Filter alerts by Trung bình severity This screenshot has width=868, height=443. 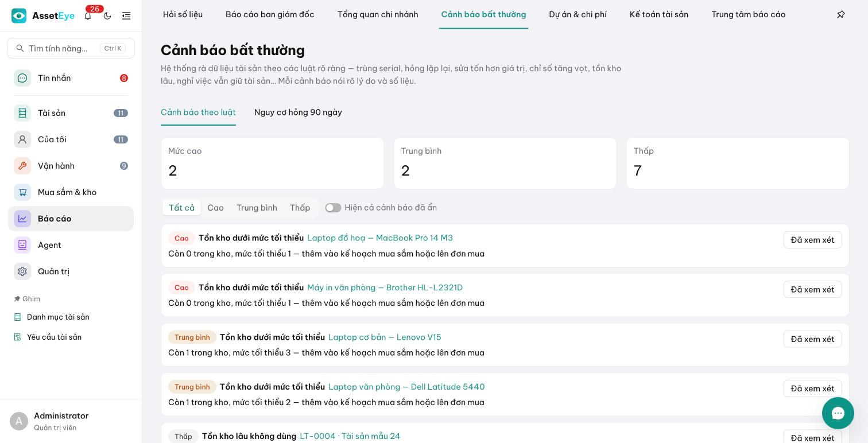(x=257, y=208)
